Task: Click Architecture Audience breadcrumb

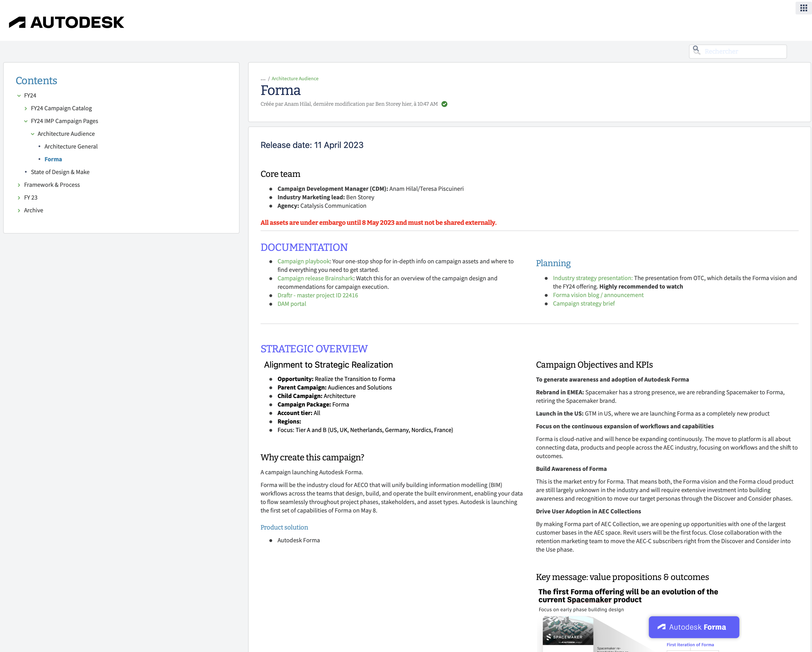Action: 295,79
